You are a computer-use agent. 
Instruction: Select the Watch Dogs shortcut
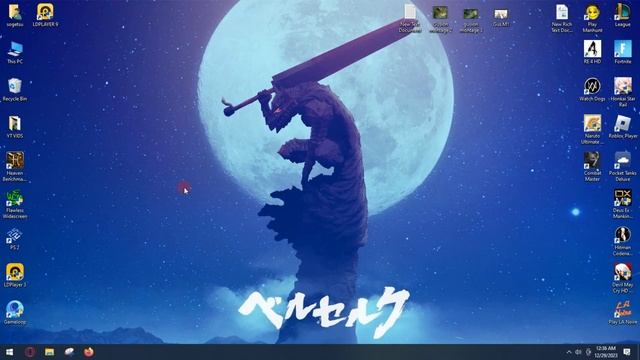point(592,90)
